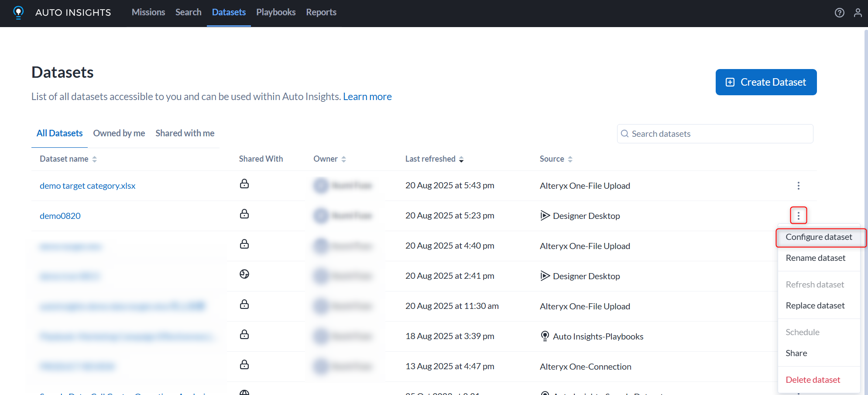
Task: Click '20 Aug 2025 at 11:30 am' cell
Action: pos(452,306)
